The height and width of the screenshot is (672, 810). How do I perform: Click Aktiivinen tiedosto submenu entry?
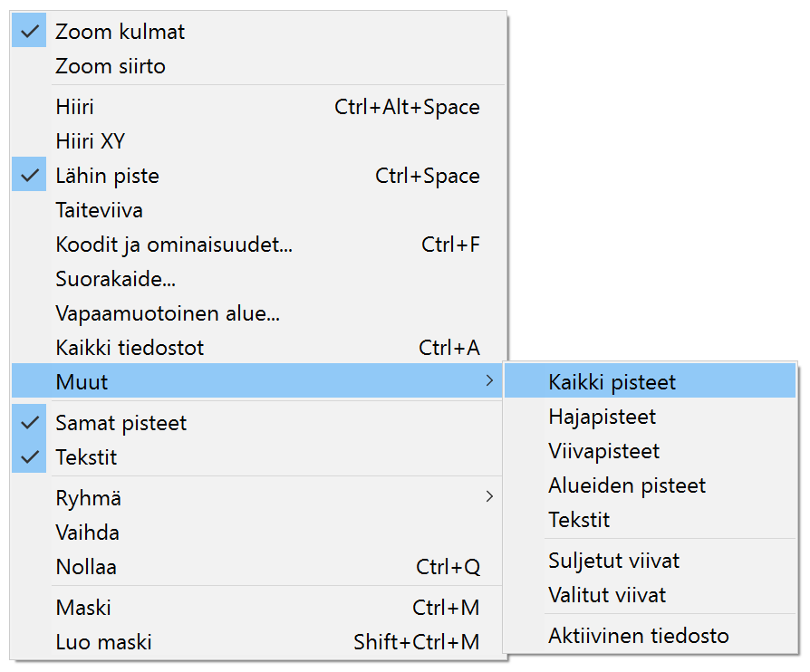coord(639,636)
